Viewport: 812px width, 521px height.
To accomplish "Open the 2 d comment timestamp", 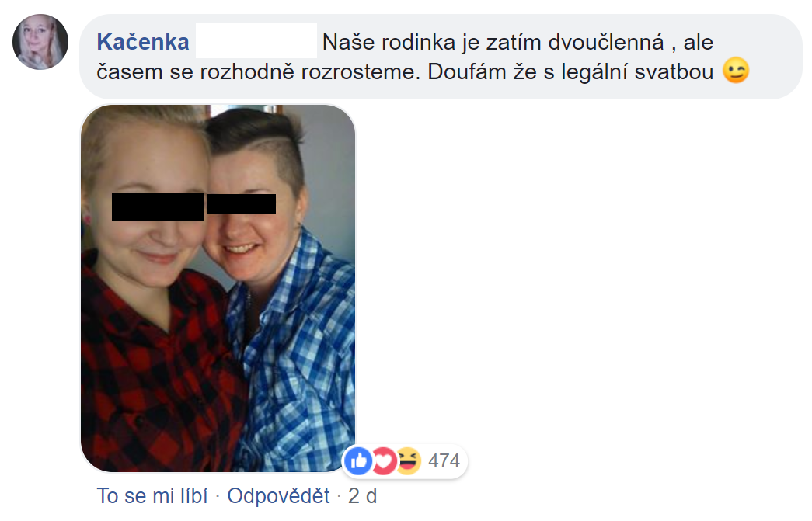I will (x=363, y=495).
